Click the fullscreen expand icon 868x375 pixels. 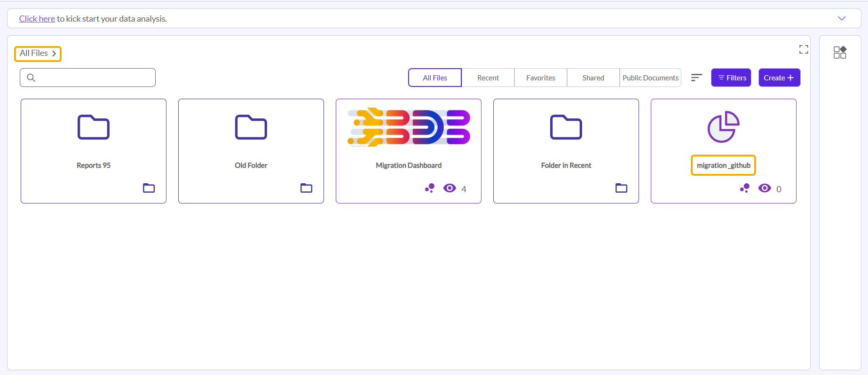(x=804, y=49)
